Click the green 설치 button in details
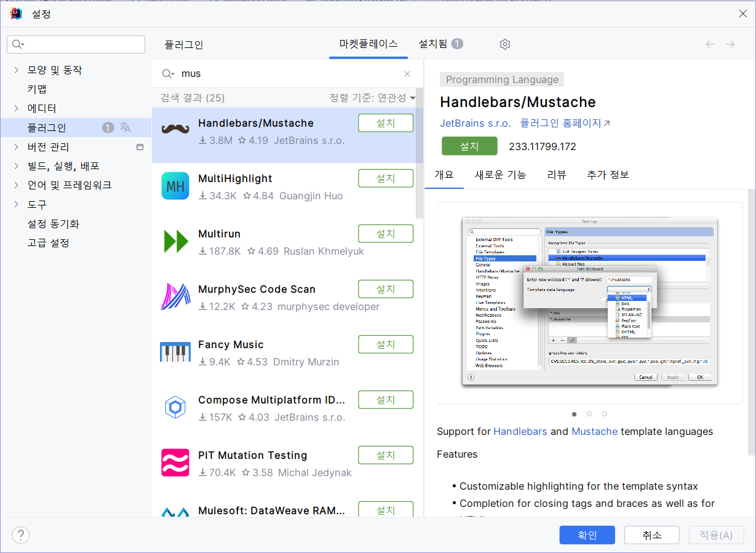This screenshot has height=553, width=756. click(x=469, y=146)
